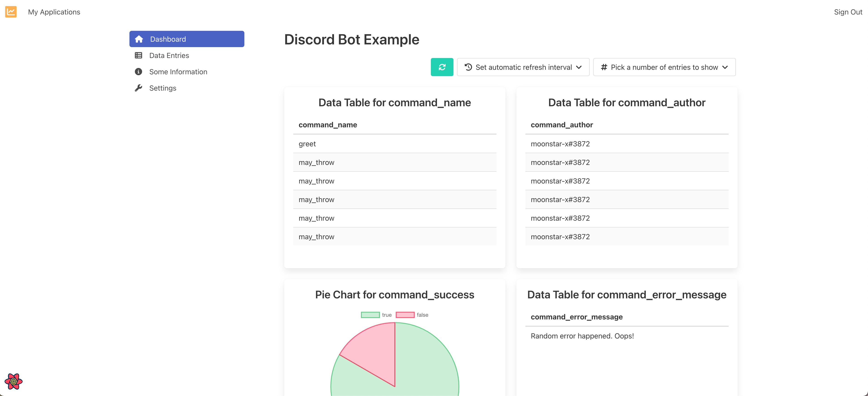Image resolution: width=868 pixels, height=396 pixels.
Task: Open Set automatic refresh interval dropdown
Action: [523, 67]
